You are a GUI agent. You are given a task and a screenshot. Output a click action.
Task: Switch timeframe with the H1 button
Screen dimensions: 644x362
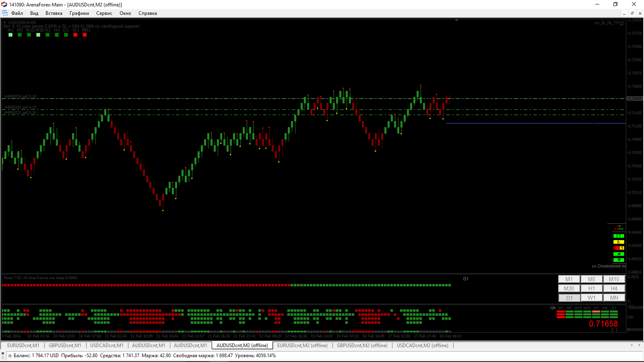click(x=592, y=288)
